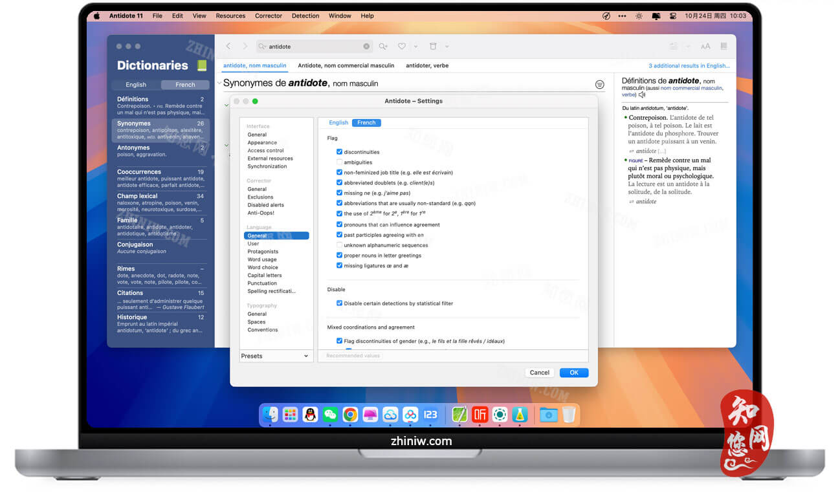The image size is (840, 504).
Task: Select Antidote, nom commercial masculin tab
Action: (x=346, y=65)
